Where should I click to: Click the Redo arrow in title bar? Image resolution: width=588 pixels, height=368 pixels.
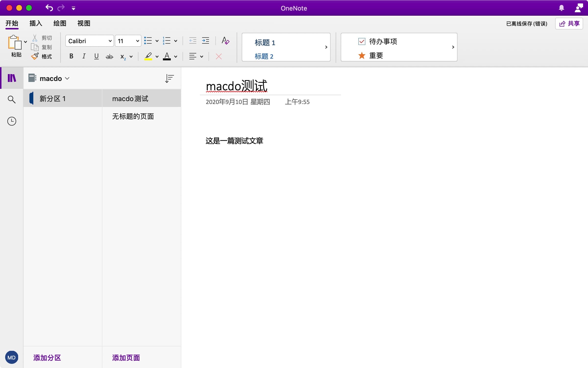[x=61, y=8]
